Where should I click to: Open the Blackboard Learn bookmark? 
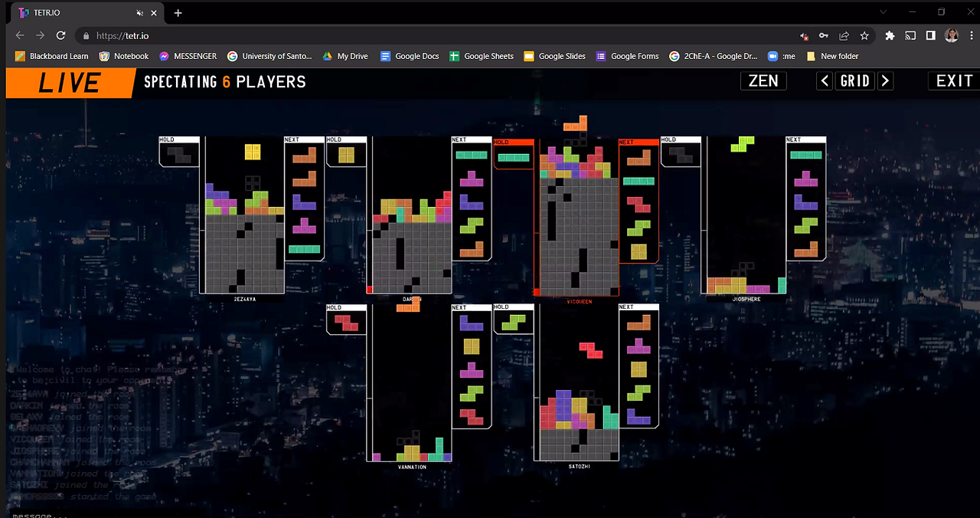coord(51,56)
